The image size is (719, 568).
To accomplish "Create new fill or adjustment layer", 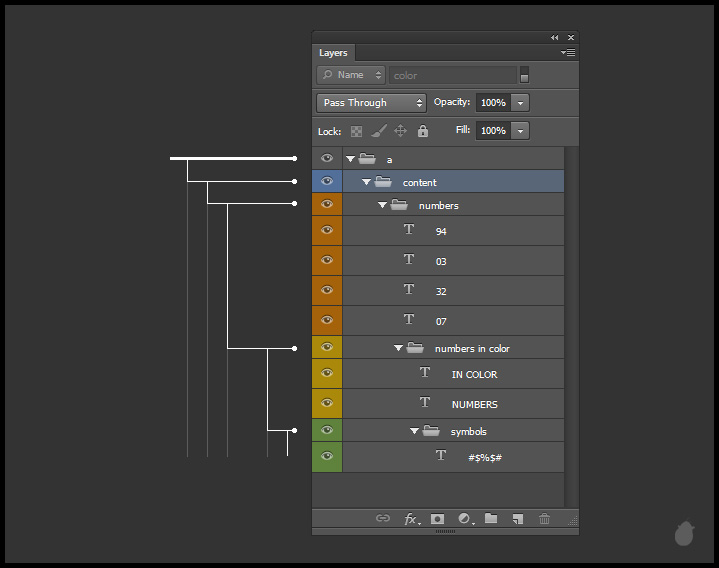I will point(464,519).
